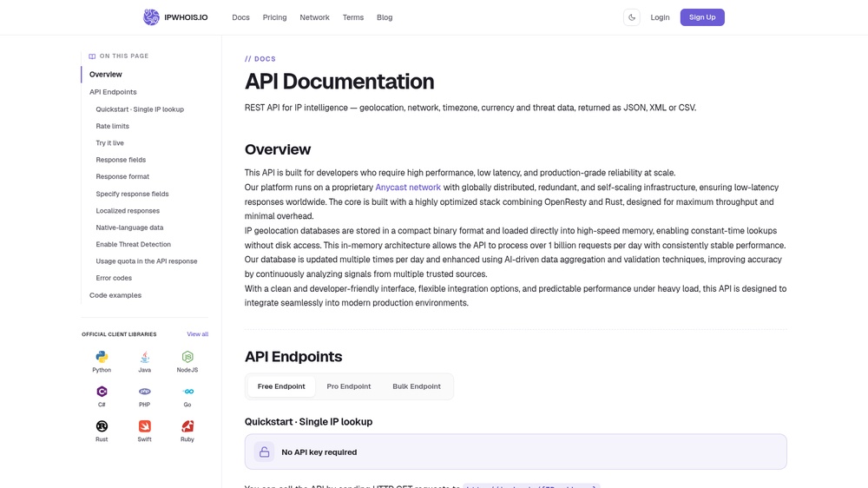Jump to Localized responses section
Screen dimensions: 868x488
(128, 210)
